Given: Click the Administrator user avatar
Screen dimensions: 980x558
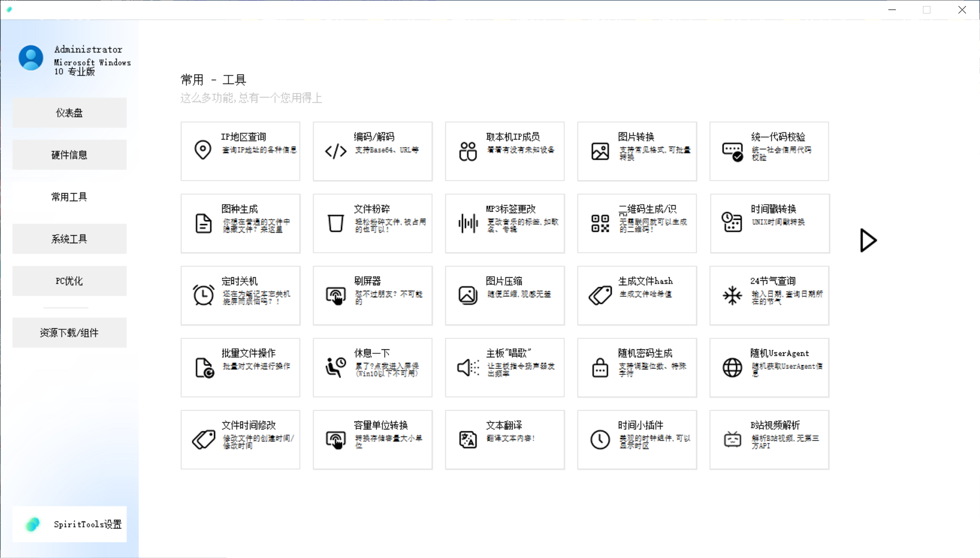Looking at the screenshot, I should point(31,58).
